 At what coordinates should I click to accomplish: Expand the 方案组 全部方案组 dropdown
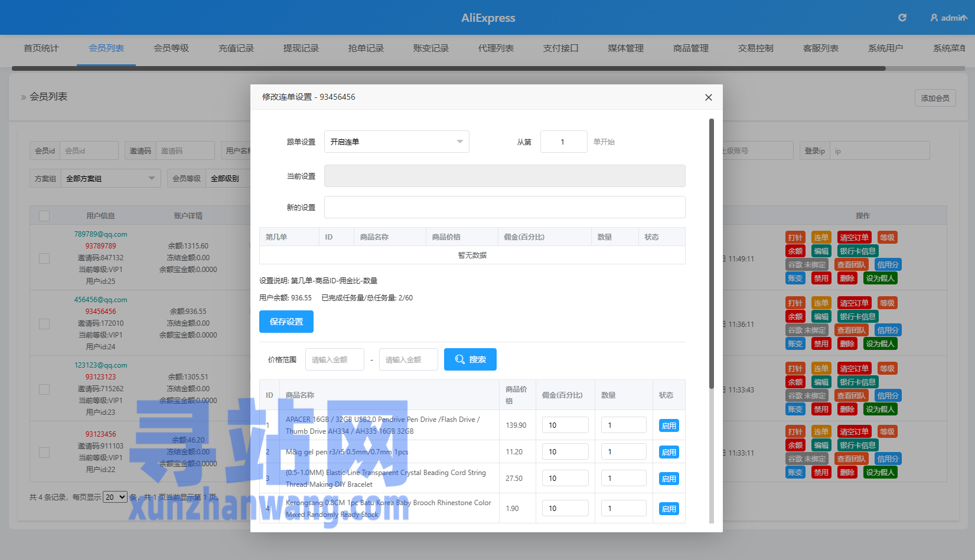click(x=111, y=178)
